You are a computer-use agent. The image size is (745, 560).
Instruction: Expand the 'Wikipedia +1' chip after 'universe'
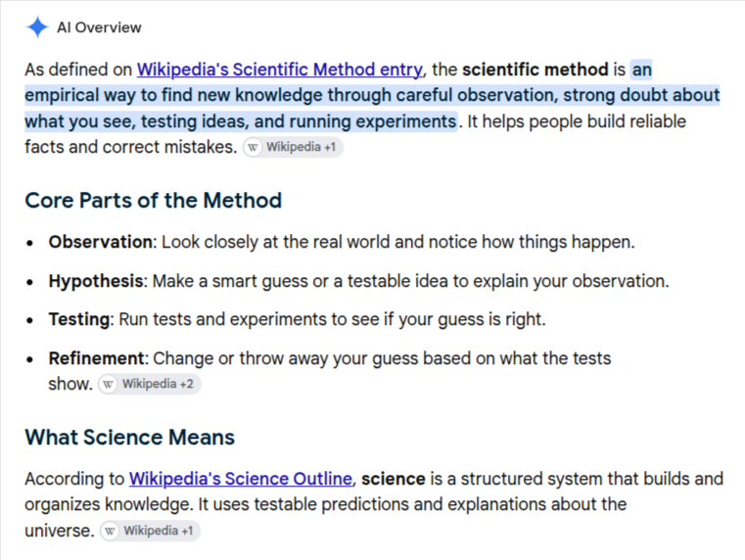150,531
